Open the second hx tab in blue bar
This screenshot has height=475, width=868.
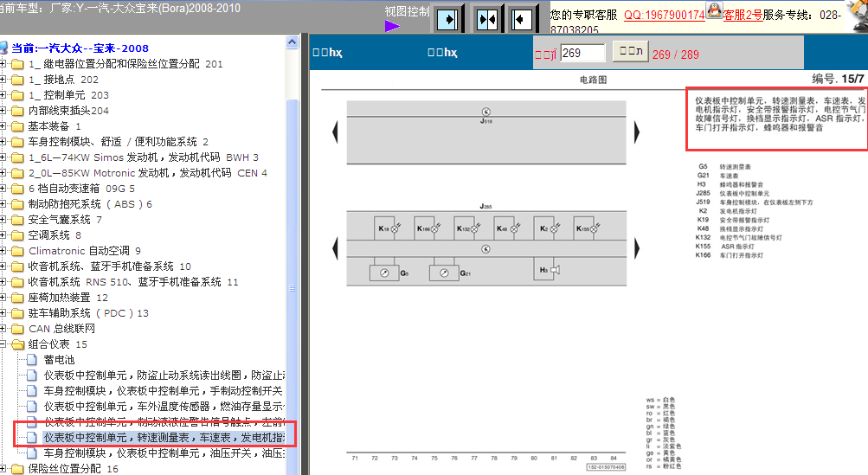[x=442, y=53]
